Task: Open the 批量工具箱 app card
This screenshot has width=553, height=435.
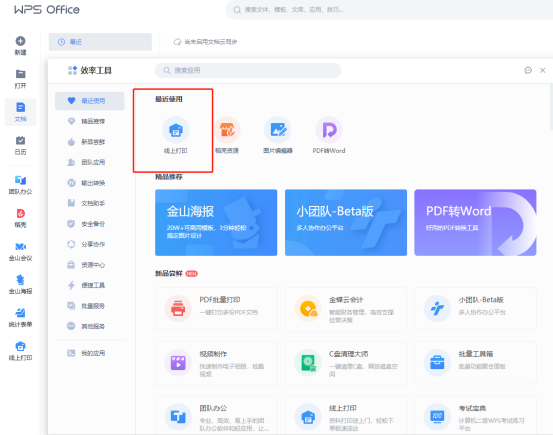Action: pyautogui.click(x=475, y=363)
